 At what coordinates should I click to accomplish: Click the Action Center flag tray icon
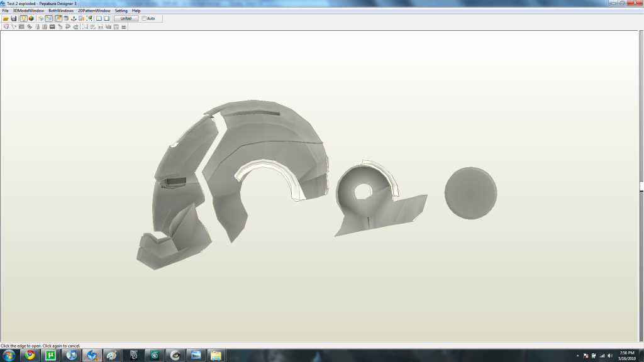[586, 356]
